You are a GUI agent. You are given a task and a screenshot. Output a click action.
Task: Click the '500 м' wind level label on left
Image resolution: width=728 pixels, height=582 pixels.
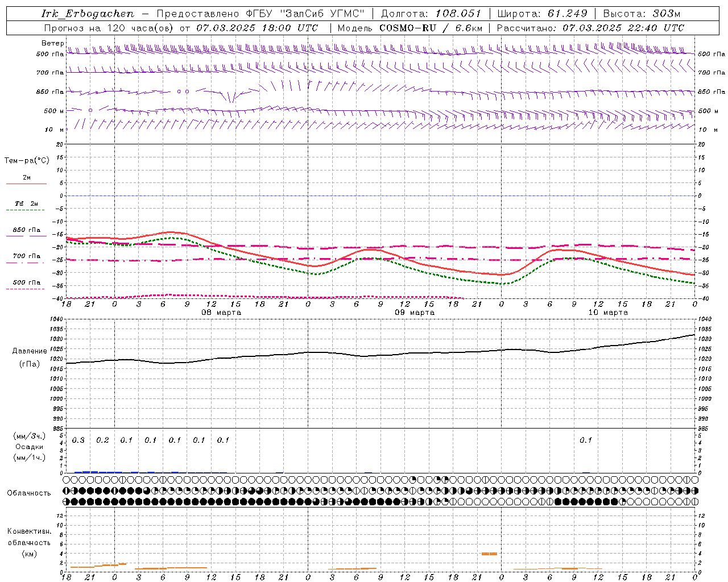click(x=54, y=111)
